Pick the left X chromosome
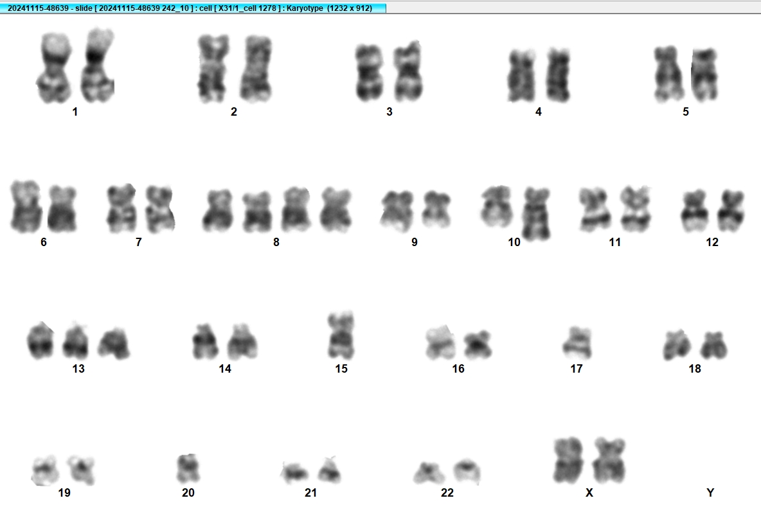761x532 pixels. [x=568, y=460]
